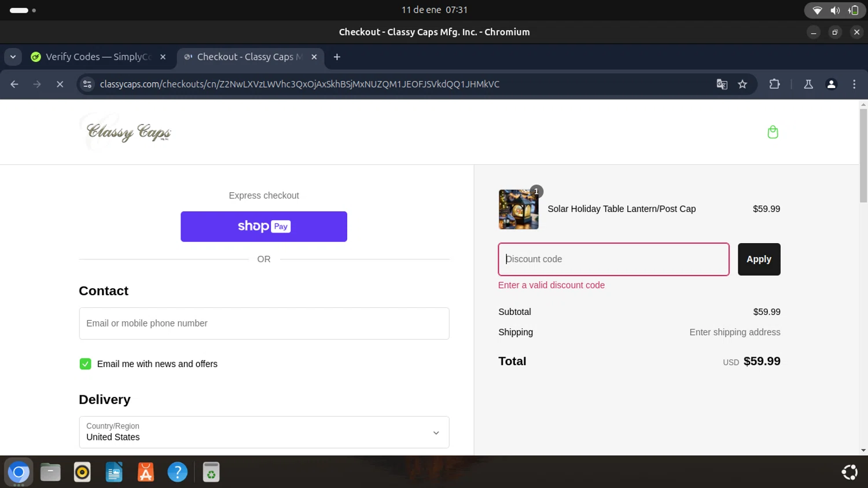868x488 pixels.
Task: Focus the Discount code field
Action: click(613, 259)
